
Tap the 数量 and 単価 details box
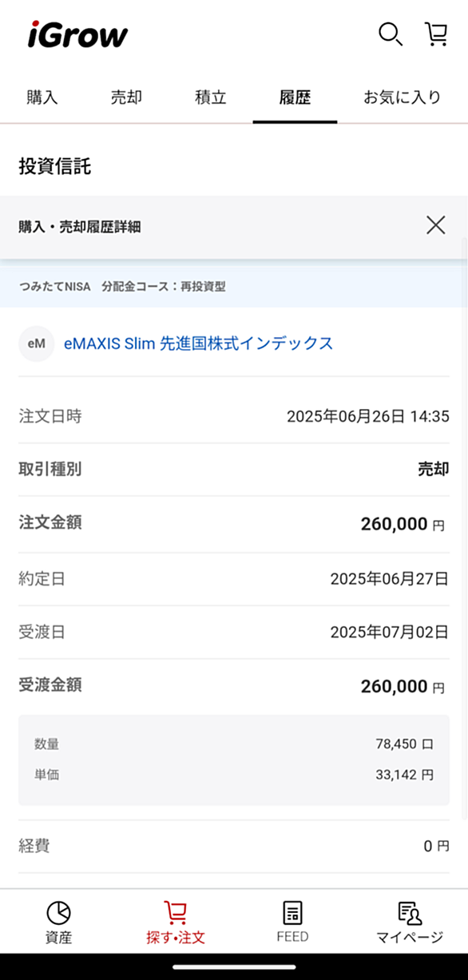[234, 760]
